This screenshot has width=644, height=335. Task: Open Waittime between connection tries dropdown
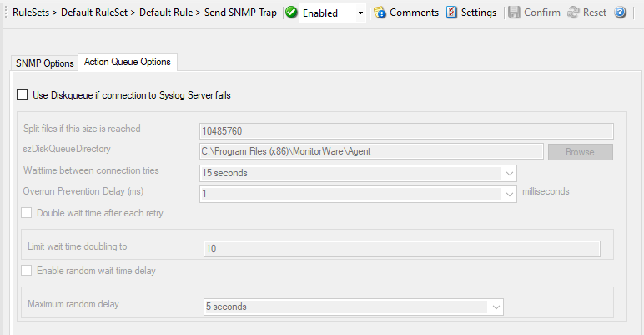point(508,173)
